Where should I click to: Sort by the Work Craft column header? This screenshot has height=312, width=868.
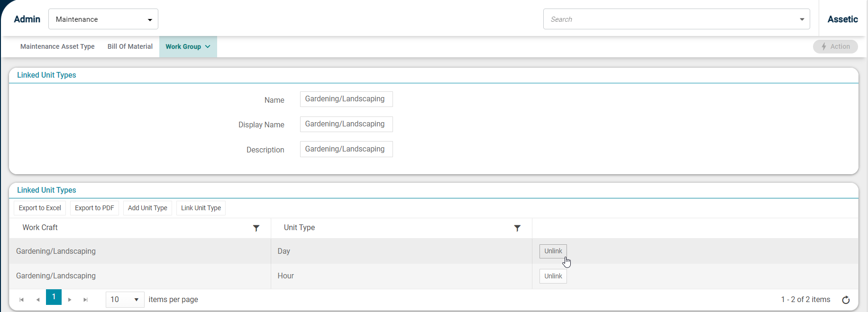click(x=40, y=228)
